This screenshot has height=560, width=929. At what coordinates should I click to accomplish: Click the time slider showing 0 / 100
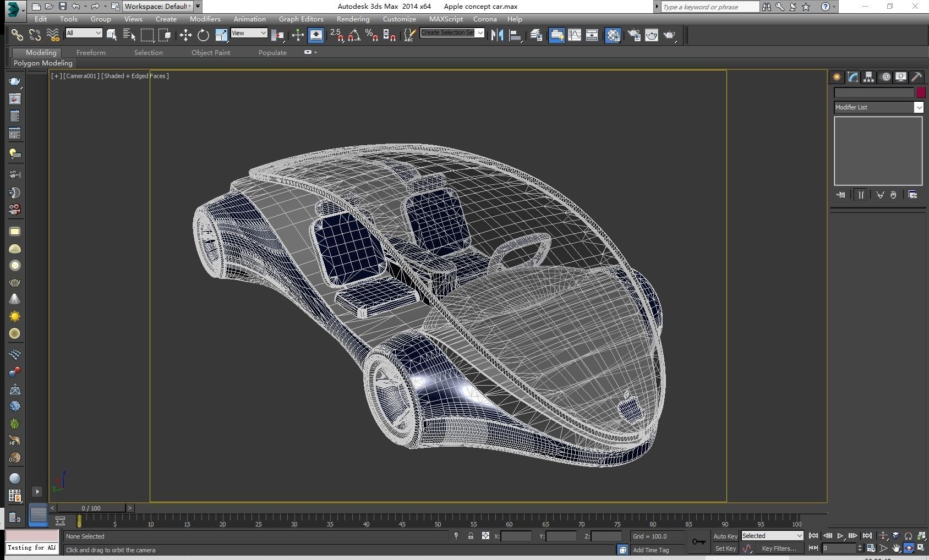point(91,508)
